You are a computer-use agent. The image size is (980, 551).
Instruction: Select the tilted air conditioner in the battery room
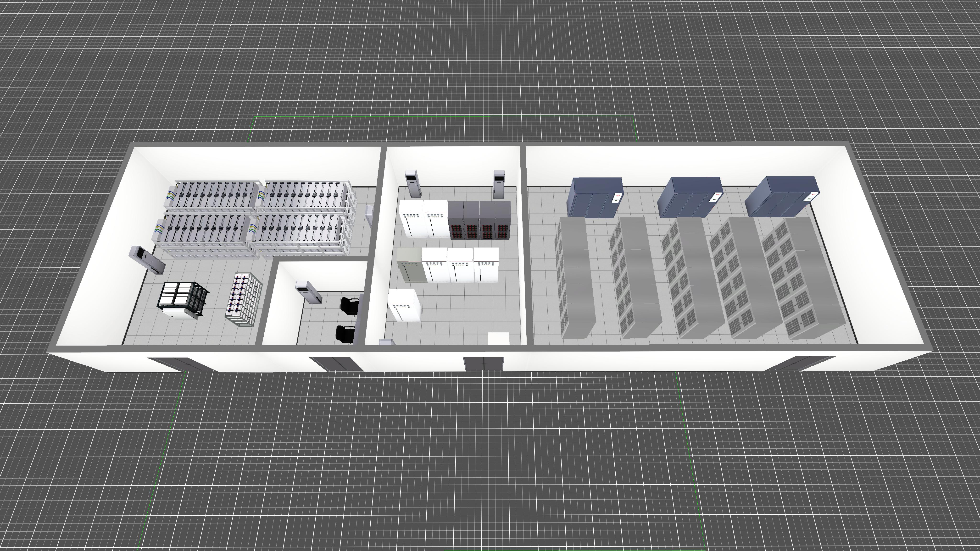(x=147, y=260)
